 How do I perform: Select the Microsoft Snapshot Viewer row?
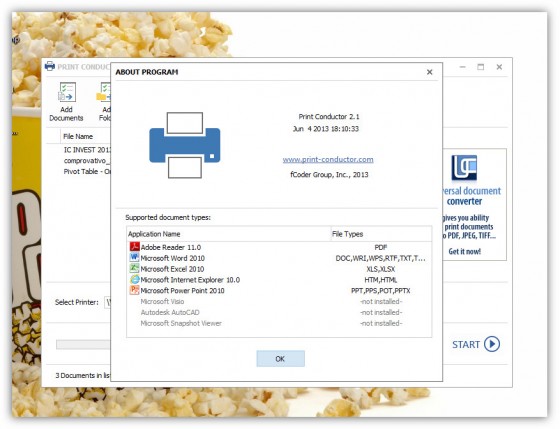[x=279, y=323]
